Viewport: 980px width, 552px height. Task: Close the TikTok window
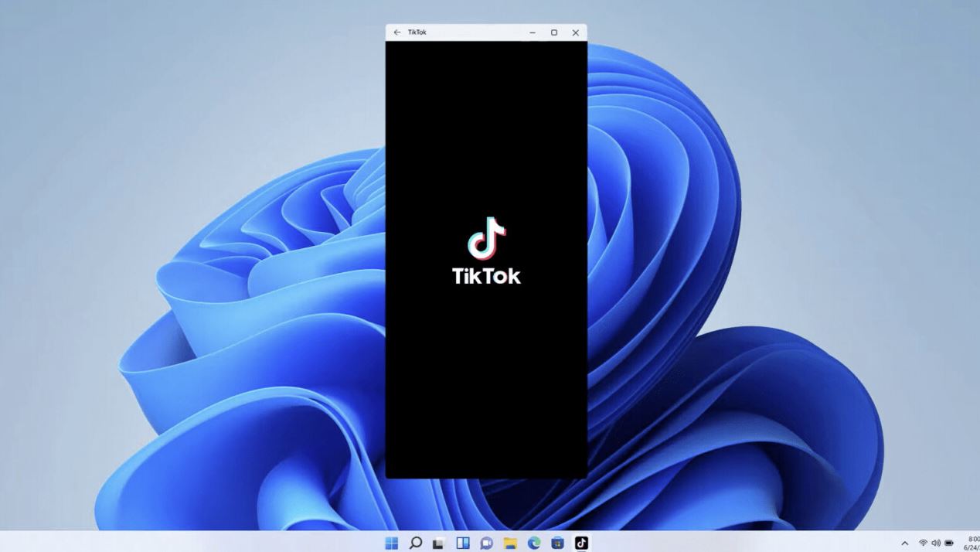tap(576, 32)
